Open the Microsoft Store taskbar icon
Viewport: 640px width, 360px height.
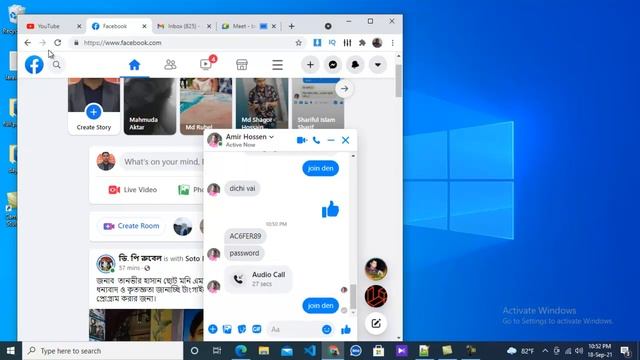pos(378,351)
